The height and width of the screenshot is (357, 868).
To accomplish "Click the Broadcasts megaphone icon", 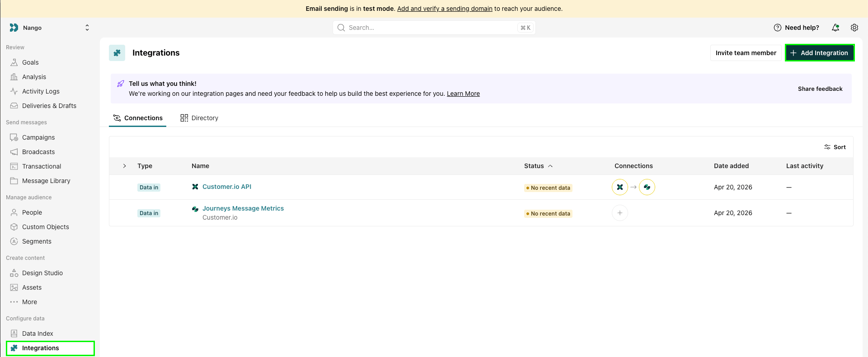I will point(14,152).
